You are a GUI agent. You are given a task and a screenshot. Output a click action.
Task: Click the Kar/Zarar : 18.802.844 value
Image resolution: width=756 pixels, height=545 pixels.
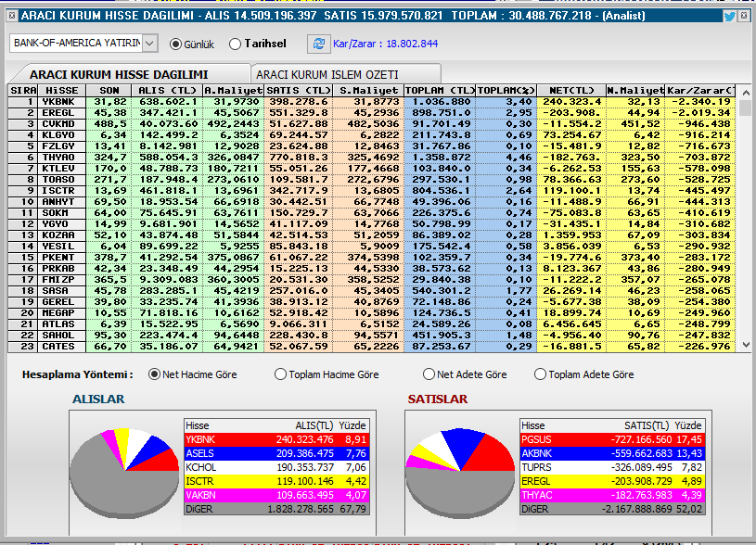click(385, 44)
